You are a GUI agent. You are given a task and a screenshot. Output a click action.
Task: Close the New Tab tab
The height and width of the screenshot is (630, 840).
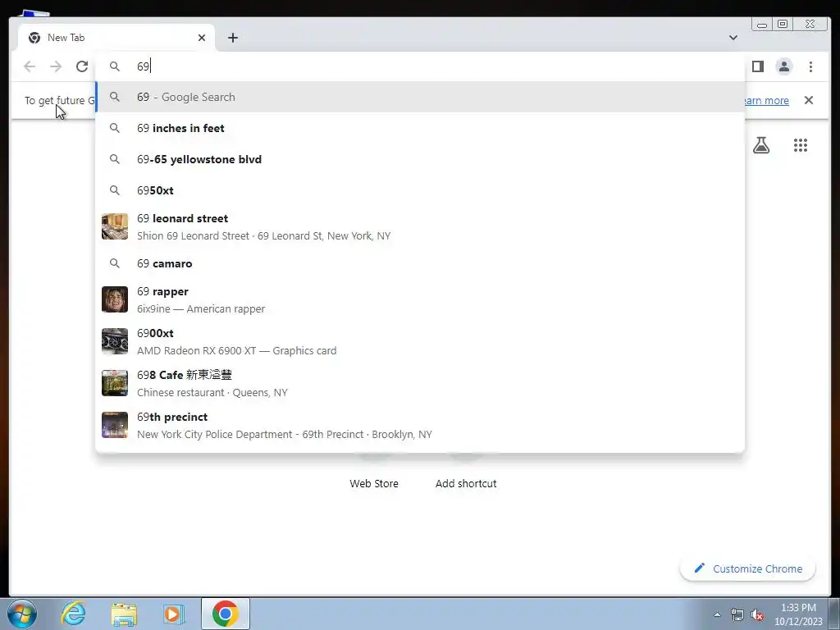pos(202,38)
